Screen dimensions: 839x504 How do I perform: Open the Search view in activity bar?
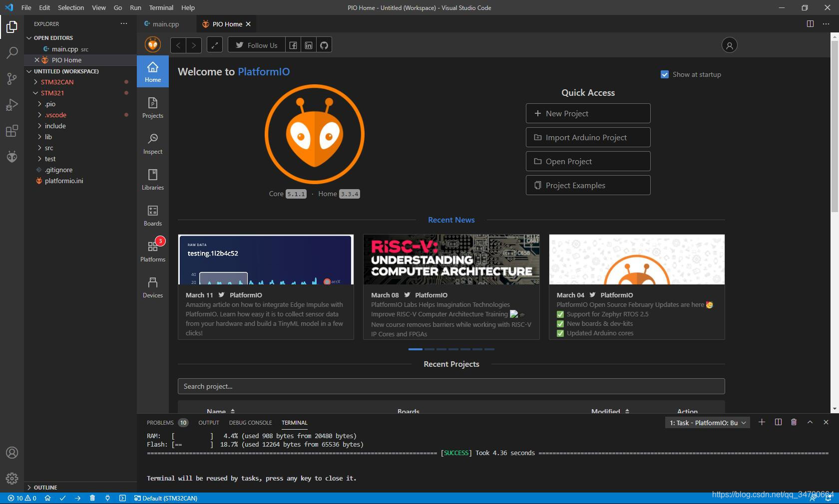tap(12, 53)
